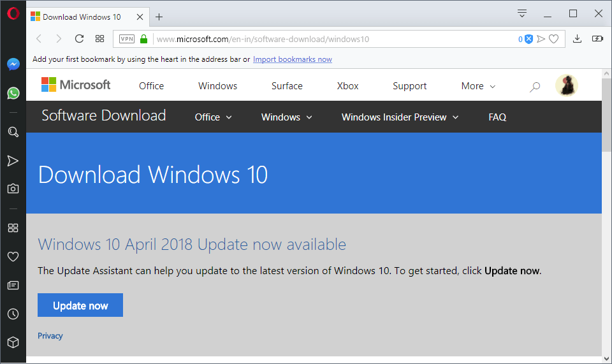This screenshot has height=364, width=612.
Task: Open the Surface navigation item
Action: [287, 86]
